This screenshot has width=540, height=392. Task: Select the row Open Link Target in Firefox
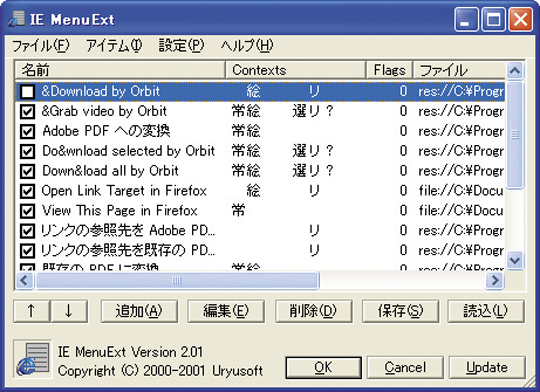261,191
